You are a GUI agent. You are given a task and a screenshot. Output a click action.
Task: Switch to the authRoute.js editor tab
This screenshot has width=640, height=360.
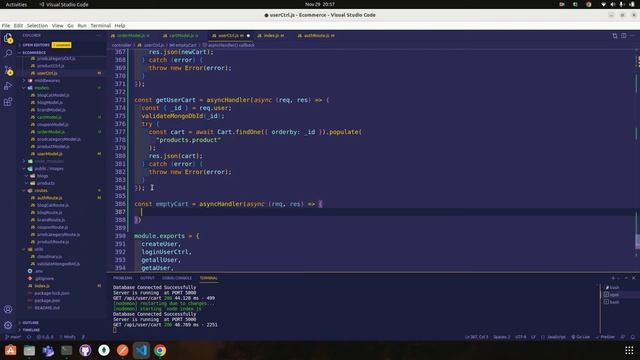[316, 36]
